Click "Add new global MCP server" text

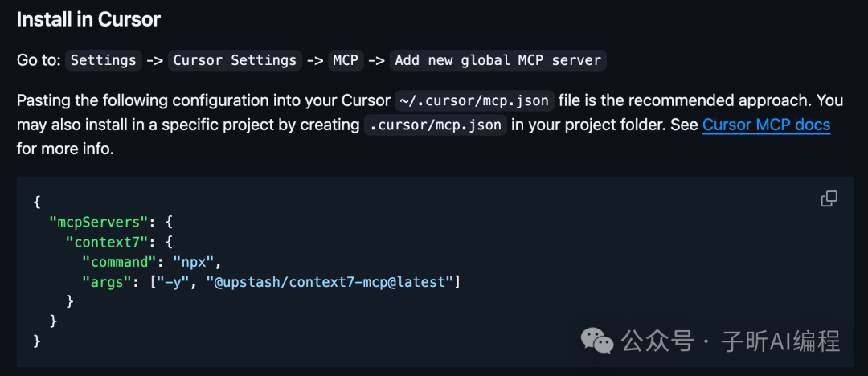[497, 60]
